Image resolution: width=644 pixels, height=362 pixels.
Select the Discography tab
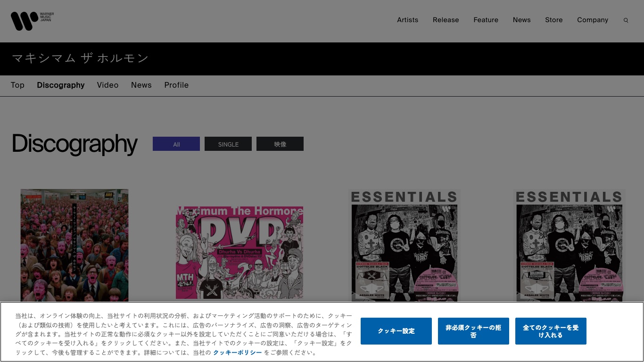(61, 85)
